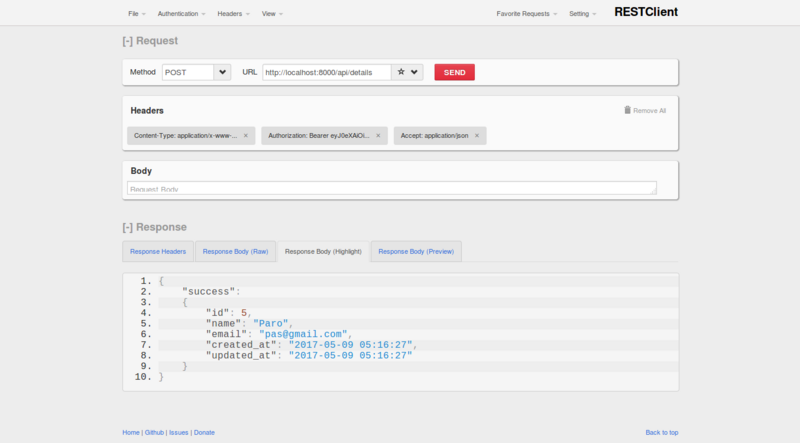Select Response Body (Highlight) tab
This screenshot has height=443, width=800.
323,252
